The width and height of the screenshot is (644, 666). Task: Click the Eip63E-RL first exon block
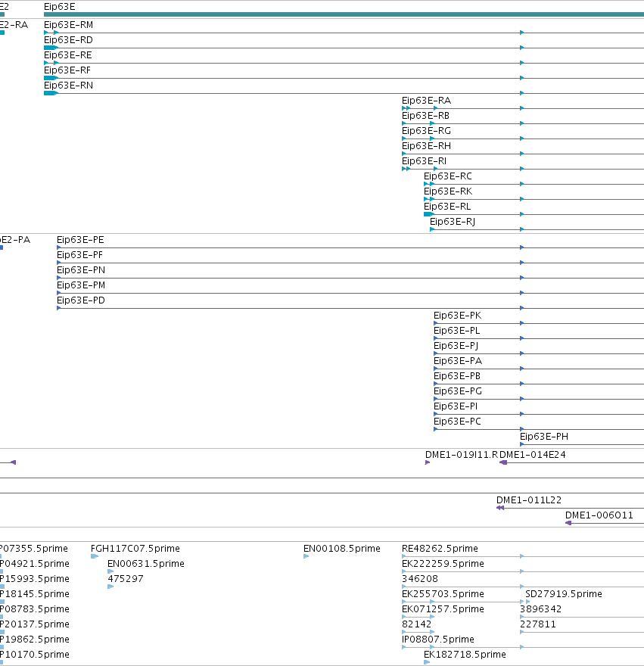pyautogui.click(x=428, y=214)
